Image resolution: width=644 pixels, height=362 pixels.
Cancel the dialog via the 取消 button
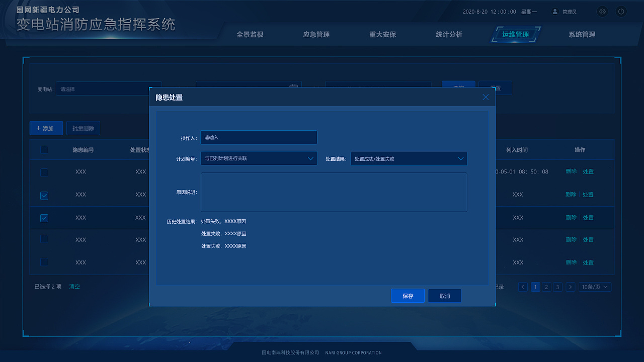point(444,296)
